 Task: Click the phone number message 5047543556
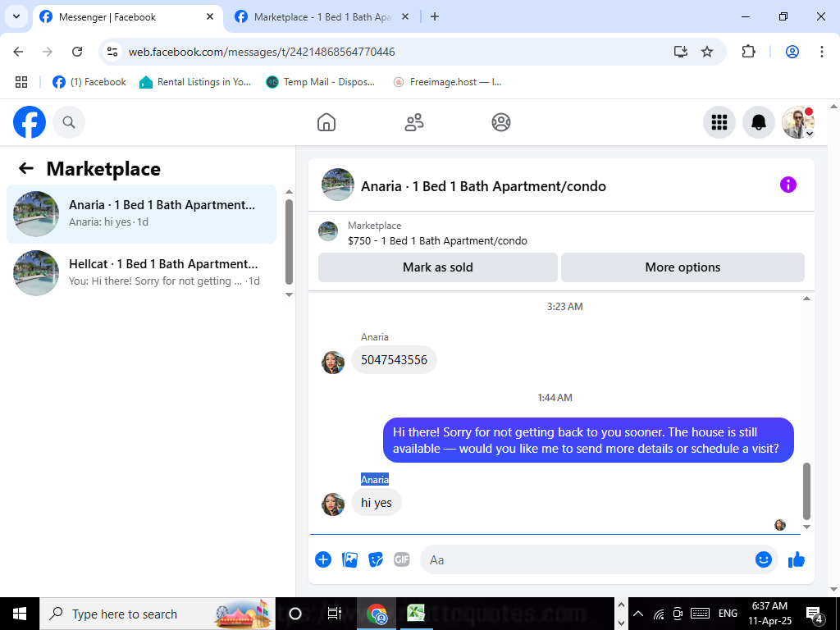[x=394, y=359]
